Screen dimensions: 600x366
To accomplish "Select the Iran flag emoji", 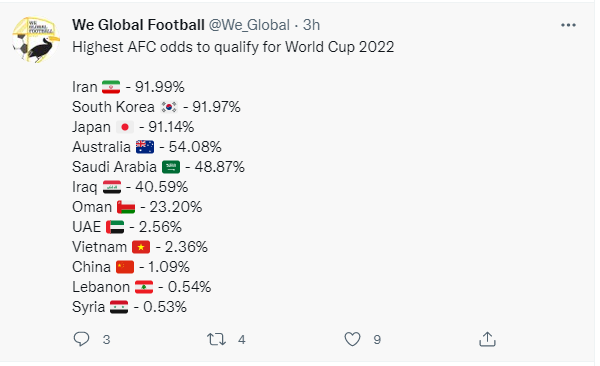I will [x=111, y=87].
